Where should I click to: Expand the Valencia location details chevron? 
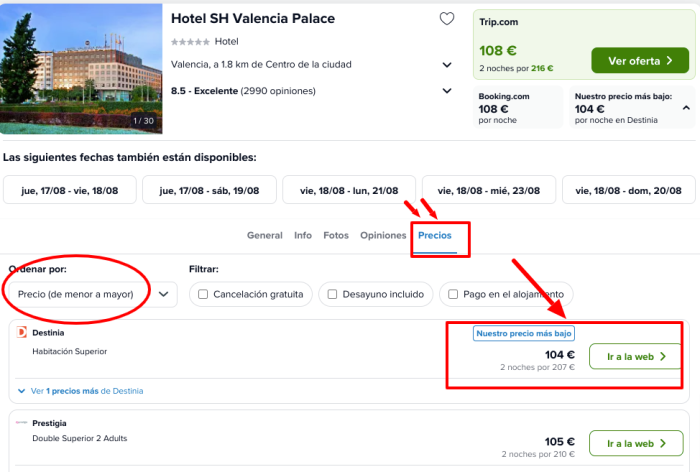coord(447,65)
